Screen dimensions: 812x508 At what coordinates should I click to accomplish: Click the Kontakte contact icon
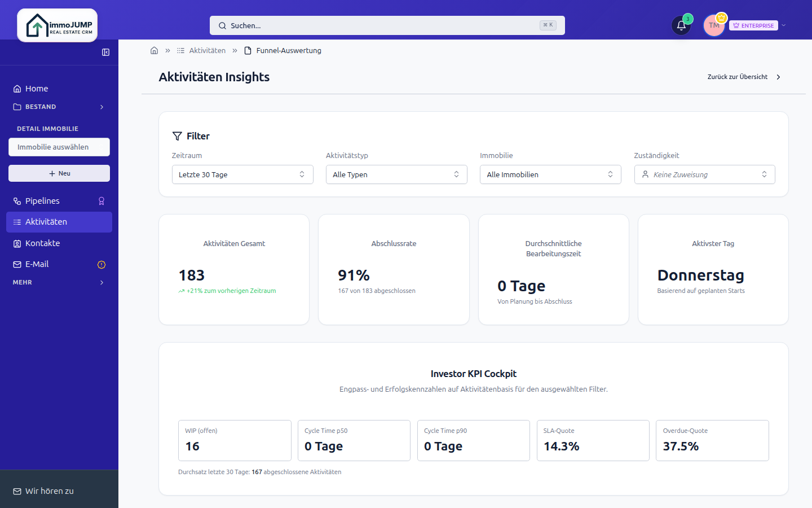coord(17,243)
